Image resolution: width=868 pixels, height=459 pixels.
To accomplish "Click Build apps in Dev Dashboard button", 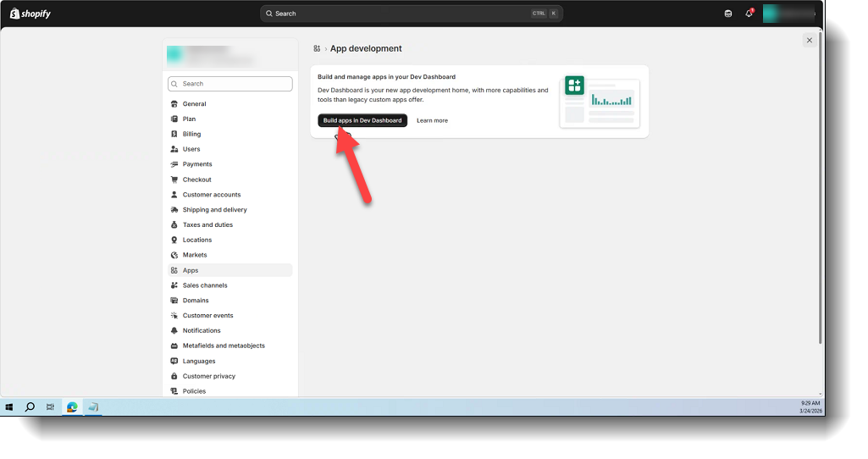I will tap(362, 121).
